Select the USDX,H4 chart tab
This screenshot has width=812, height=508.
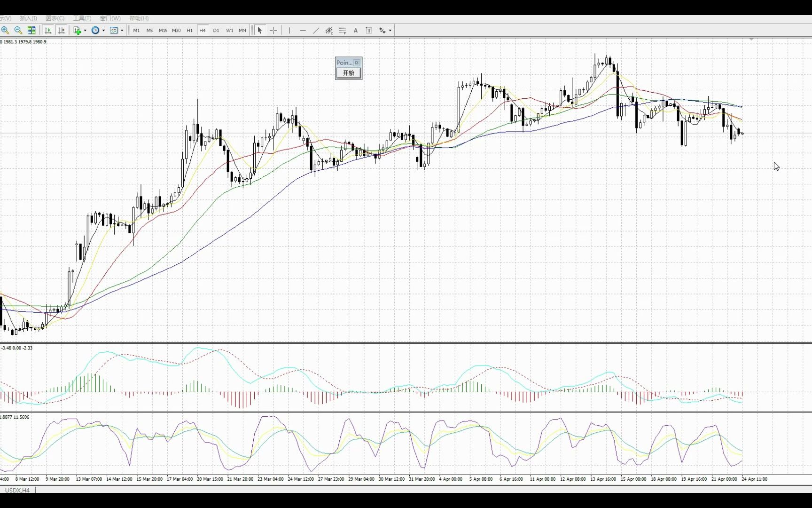tap(17, 490)
